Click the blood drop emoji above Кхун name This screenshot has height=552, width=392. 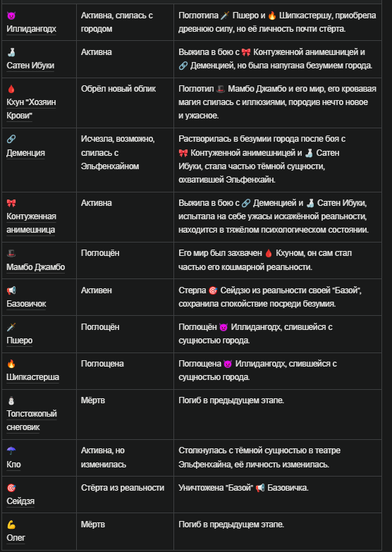11,89
